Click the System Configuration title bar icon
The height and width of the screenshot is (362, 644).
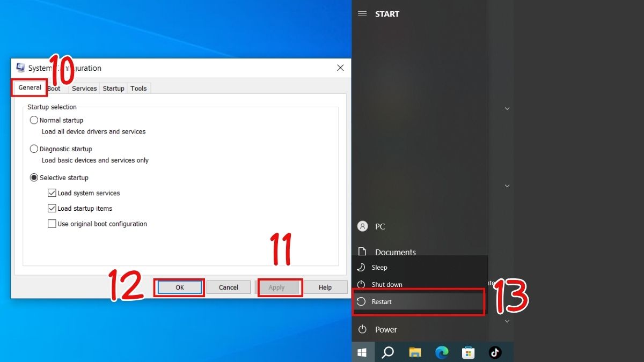tap(20, 68)
